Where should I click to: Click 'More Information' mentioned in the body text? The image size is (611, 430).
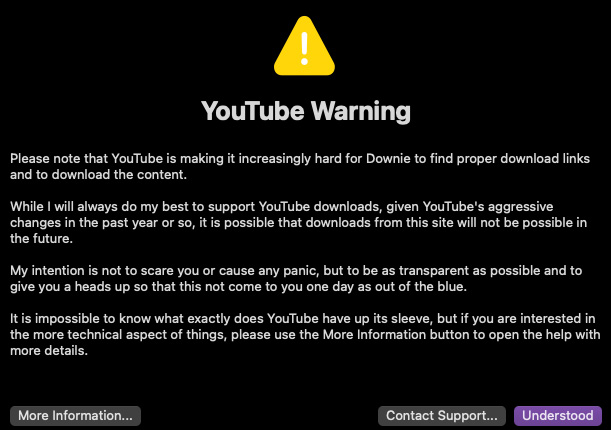click(x=374, y=335)
